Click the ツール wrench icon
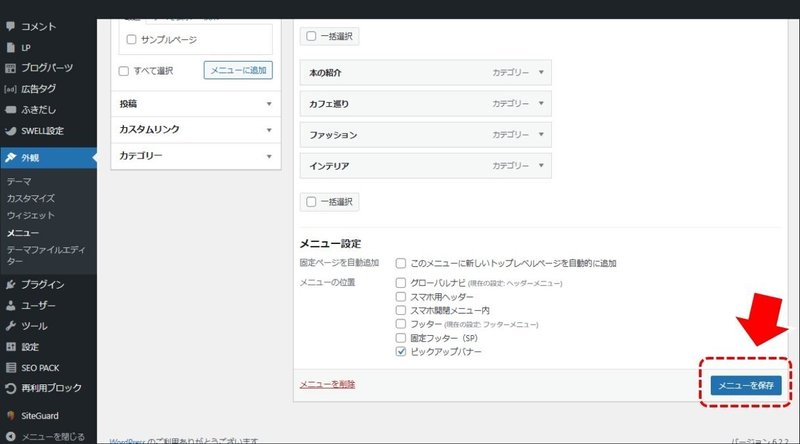This screenshot has width=800, height=444. [x=10, y=326]
